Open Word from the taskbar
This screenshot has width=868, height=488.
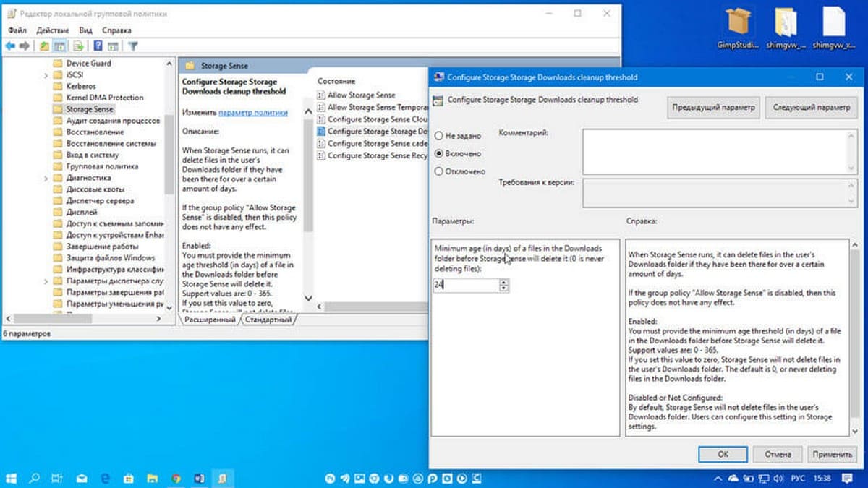coord(200,478)
